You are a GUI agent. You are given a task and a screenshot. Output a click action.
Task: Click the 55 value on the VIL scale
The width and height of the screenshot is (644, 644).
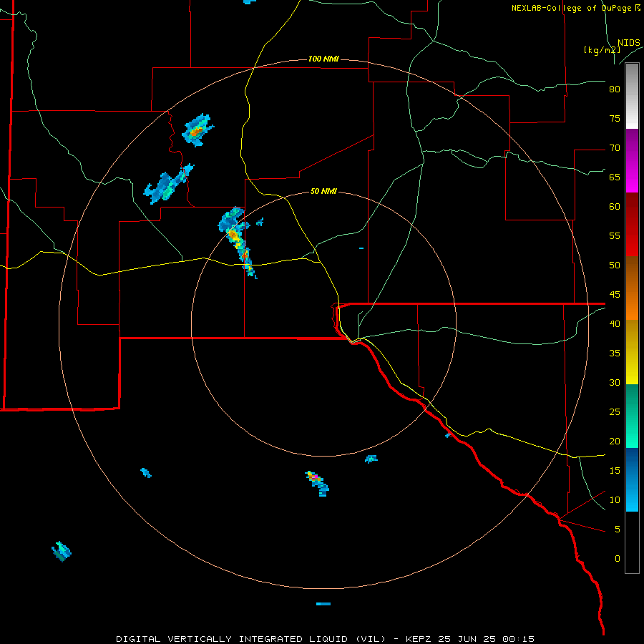pos(615,235)
